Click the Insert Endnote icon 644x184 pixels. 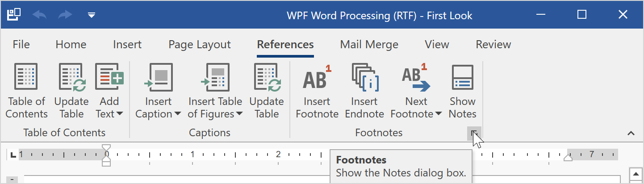tap(364, 76)
